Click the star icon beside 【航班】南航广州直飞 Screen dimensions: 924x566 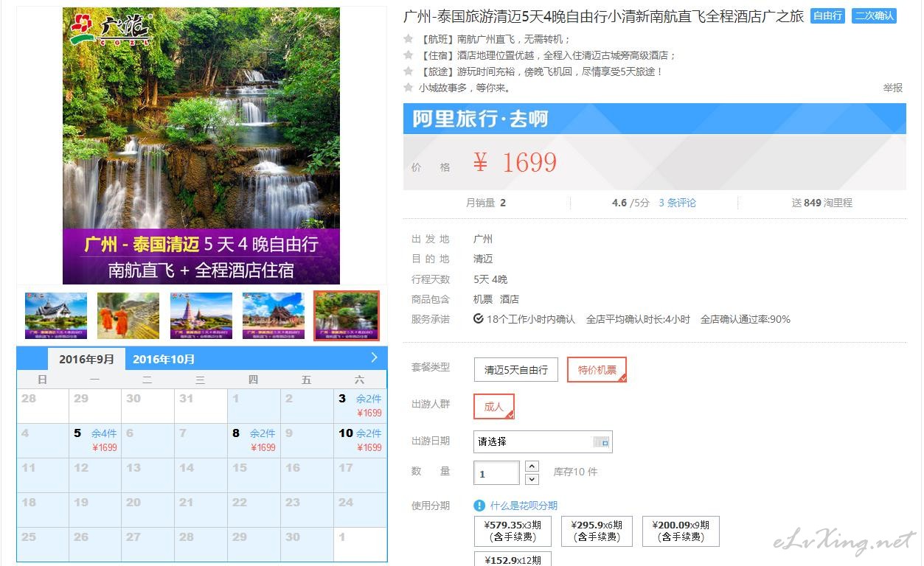[x=409, y=39]
